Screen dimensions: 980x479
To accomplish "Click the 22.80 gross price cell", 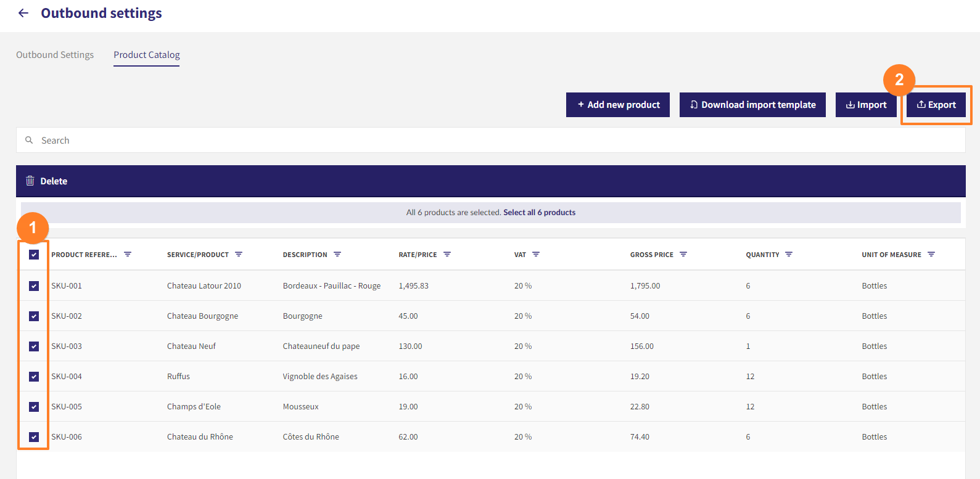I will [640, 406].
